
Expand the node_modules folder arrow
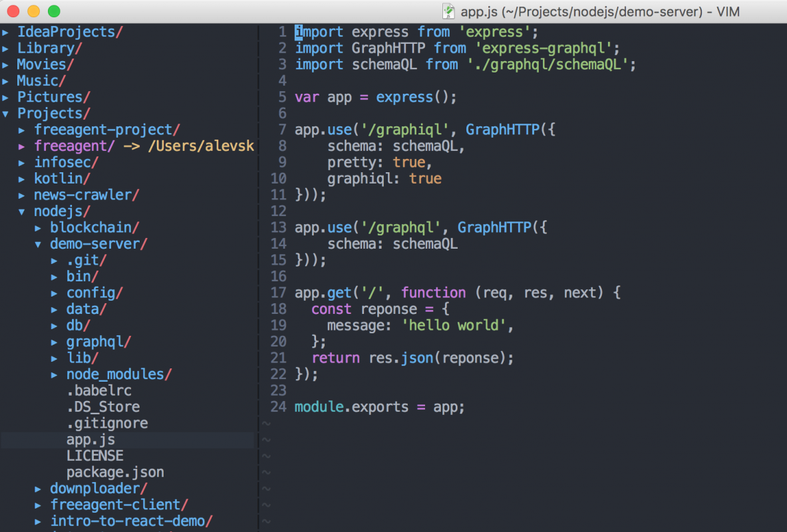tap(55, 374)
